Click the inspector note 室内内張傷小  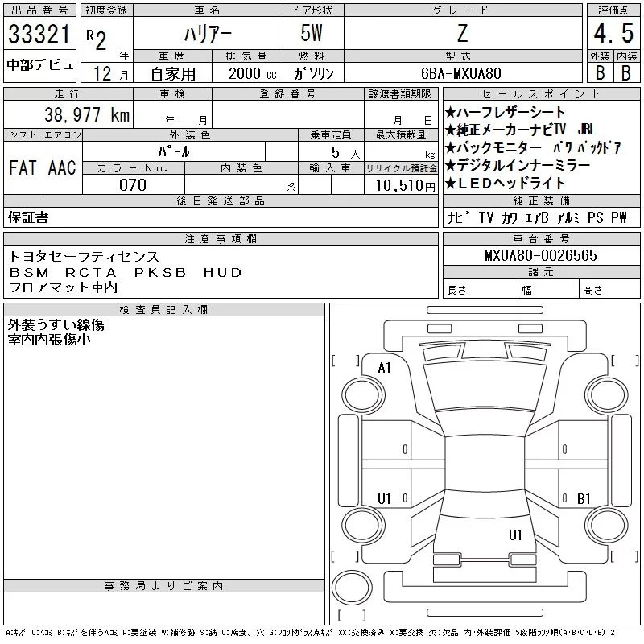click(49, 340)
